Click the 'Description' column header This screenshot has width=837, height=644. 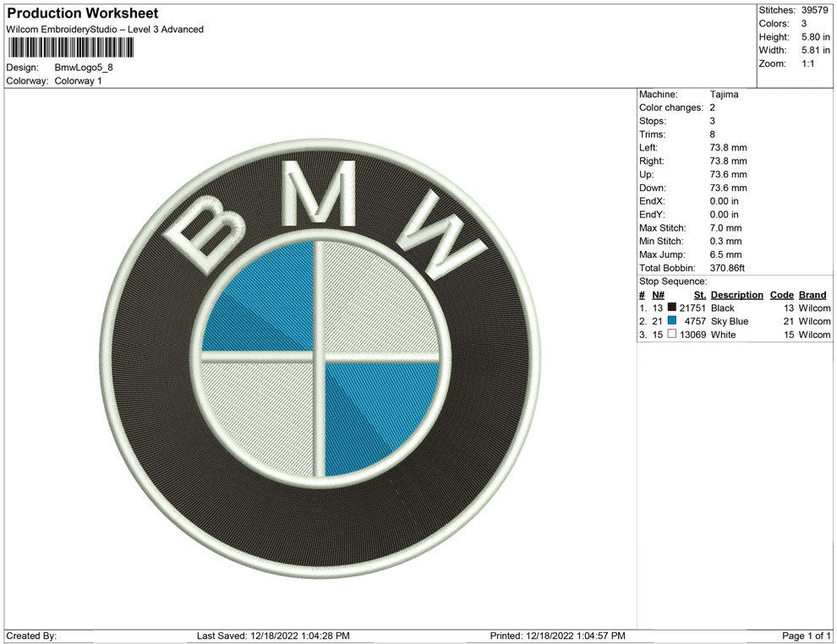tap(736, 295)
